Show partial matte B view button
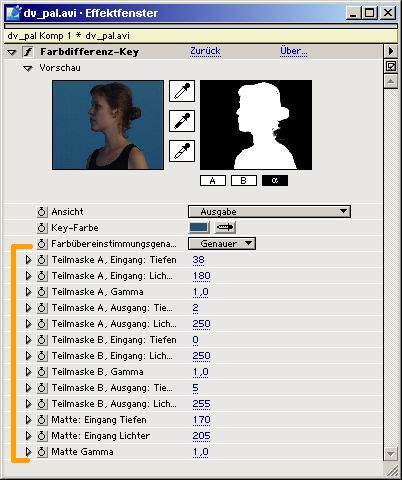Screen dimensions: 402x480 (x=244, y=181)
